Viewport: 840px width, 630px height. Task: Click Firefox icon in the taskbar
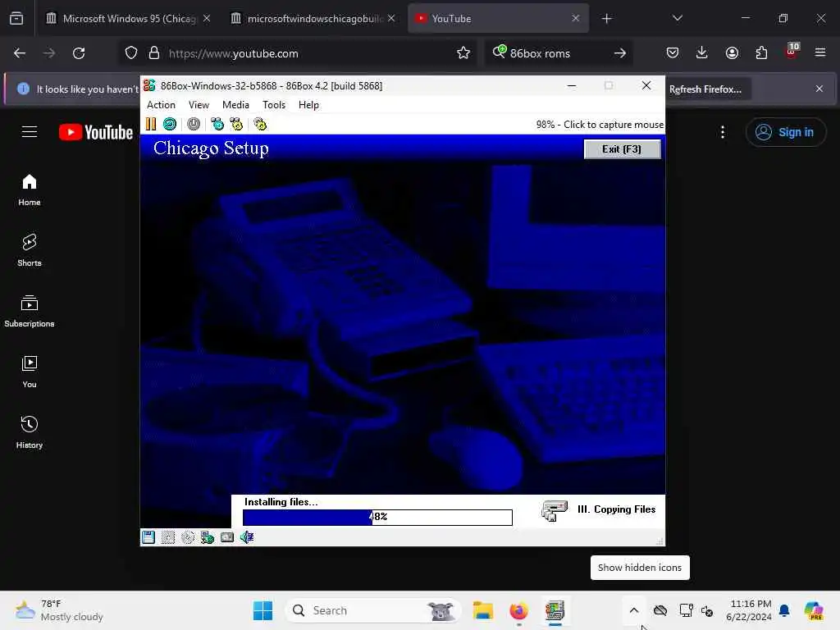[x=518, y=610]
